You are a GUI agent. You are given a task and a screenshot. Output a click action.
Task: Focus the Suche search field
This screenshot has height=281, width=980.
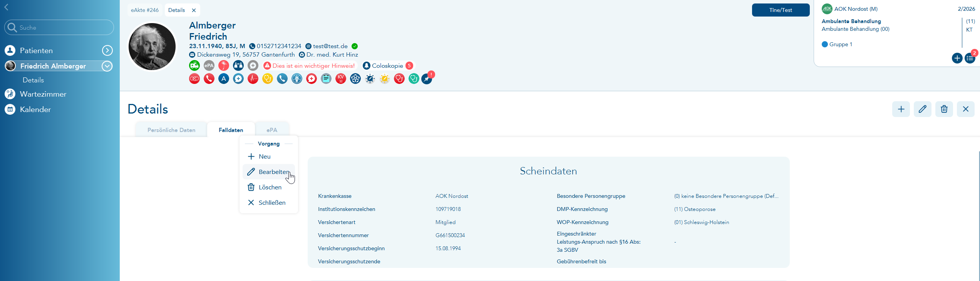(59, 27)
